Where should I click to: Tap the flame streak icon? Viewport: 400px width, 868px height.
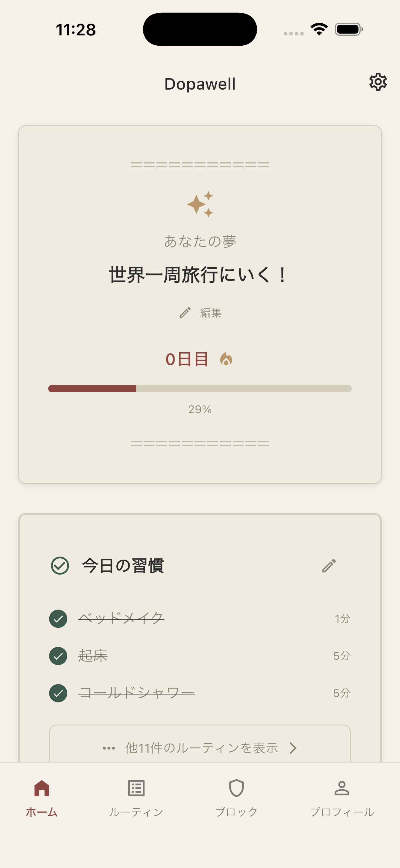(x=226, y=359)
